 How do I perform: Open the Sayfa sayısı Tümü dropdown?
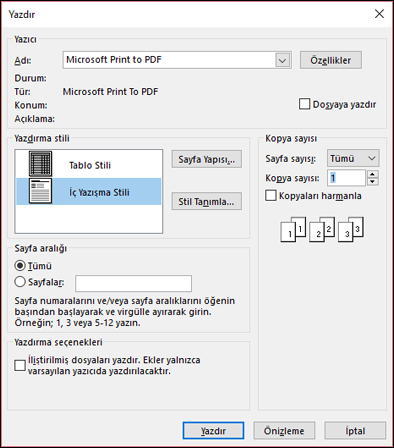[353, 158]
